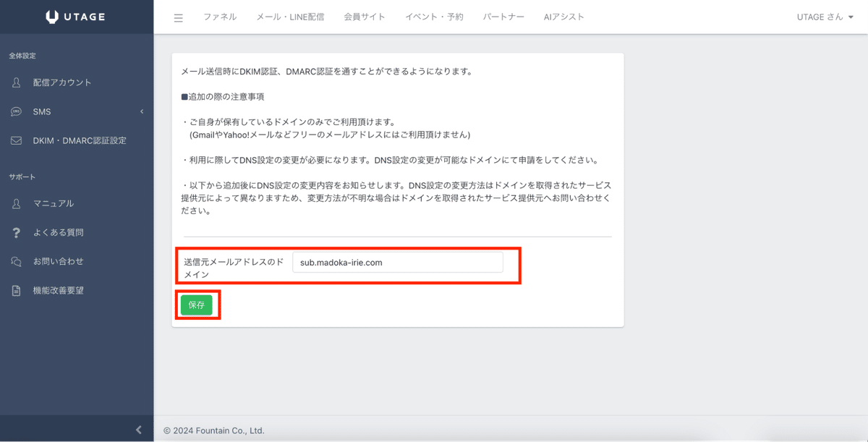
Task: Click the DKIM・DMARC認証設定 envelope icon
Action: click(x=15, y=140)
